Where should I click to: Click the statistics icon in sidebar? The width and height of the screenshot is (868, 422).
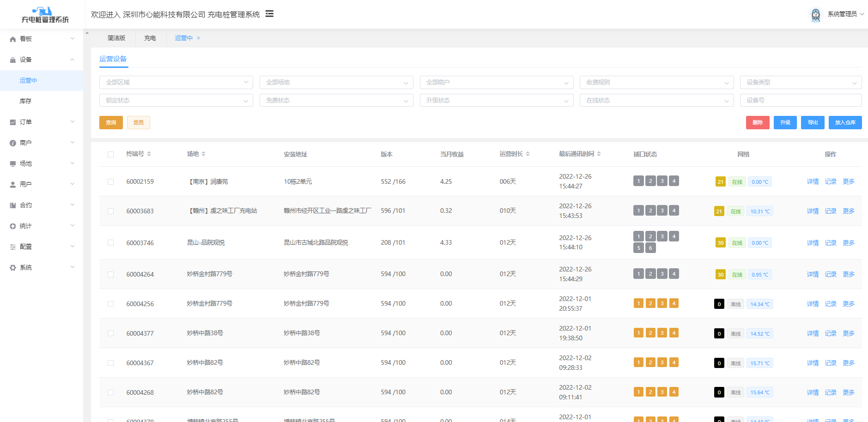pyautogui.click(x=13, y=226)
